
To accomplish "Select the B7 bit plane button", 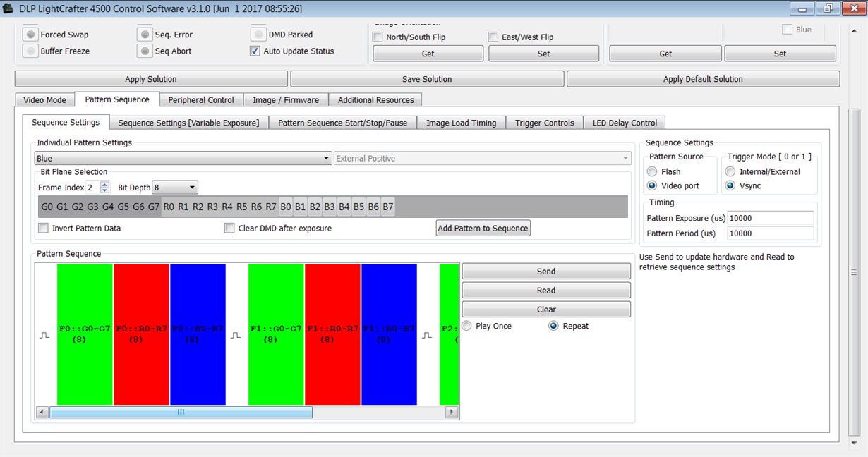I will (387, 207).
